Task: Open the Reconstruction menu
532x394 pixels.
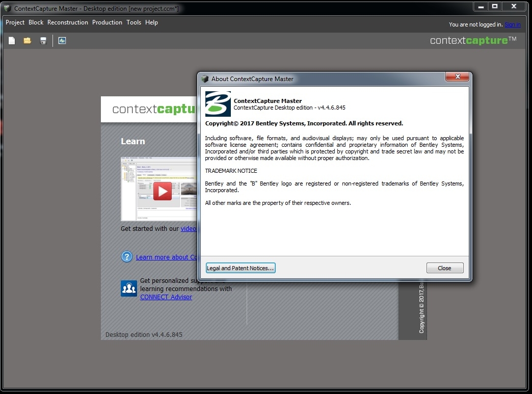Action: pos(67,22)
